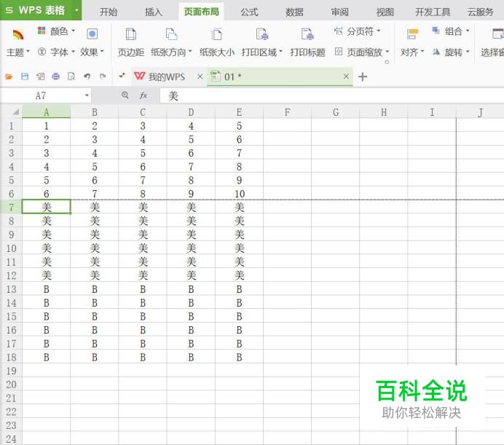This screenshot has width=504, height=445.
Task: Click the Name Box field showing A7
Action: pos(42,95)
